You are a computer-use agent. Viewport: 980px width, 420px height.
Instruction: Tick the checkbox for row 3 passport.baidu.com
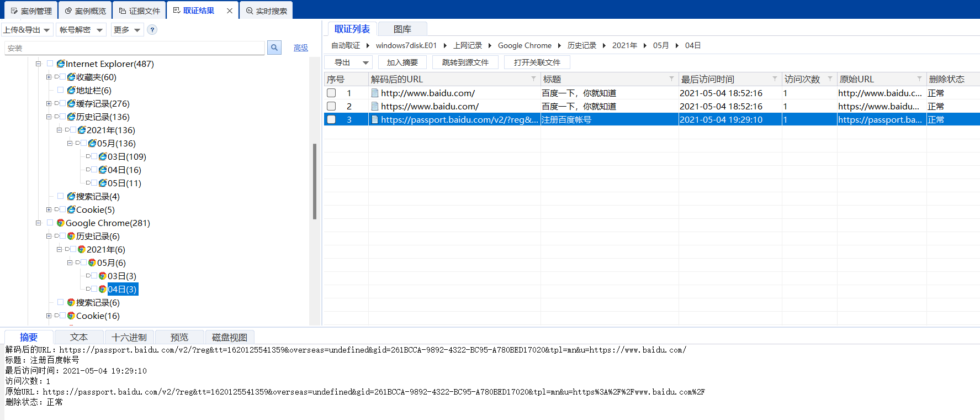(331, 119)
